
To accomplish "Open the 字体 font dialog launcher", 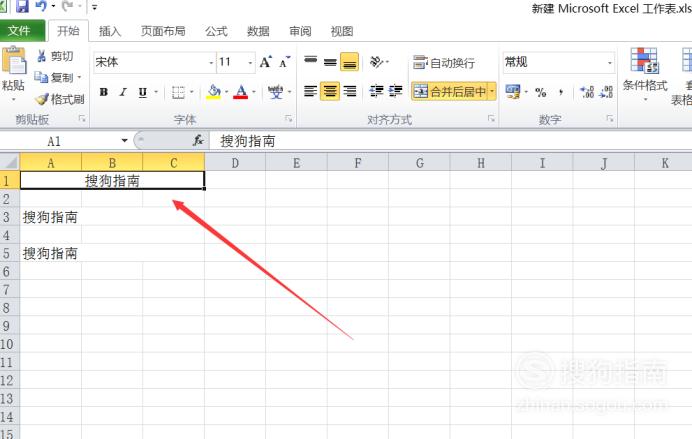I will pyautogui.click(x=289, y=119).
